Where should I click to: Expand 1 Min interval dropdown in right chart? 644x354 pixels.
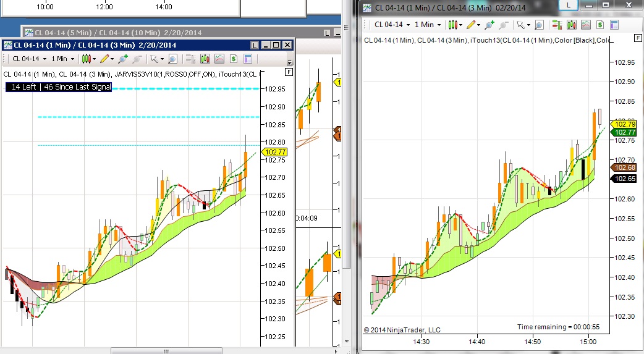tap(428, 25)
